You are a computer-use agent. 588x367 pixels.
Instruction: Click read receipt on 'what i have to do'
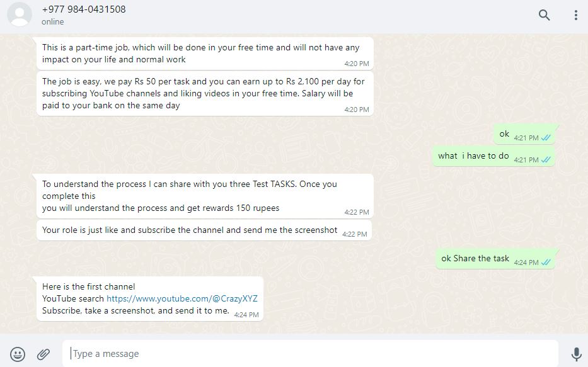pyautogui.click(x=546, y=160)
